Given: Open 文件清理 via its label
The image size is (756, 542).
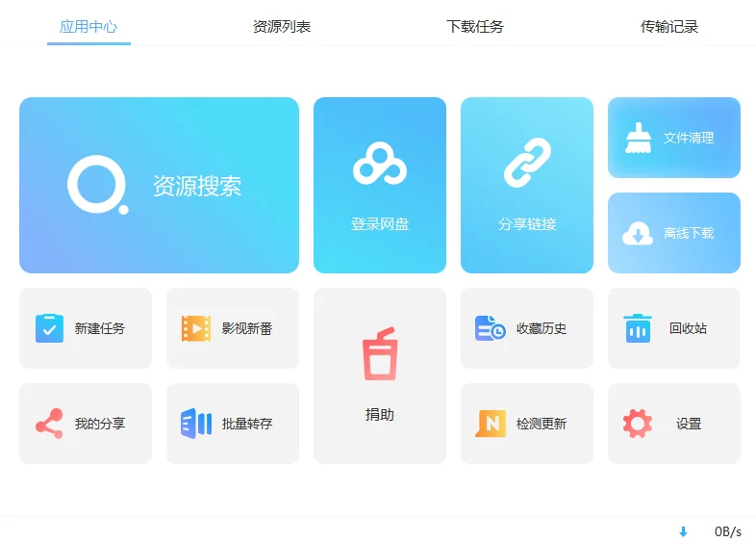Looking at the screenshot, I should (x=689, y=138).
